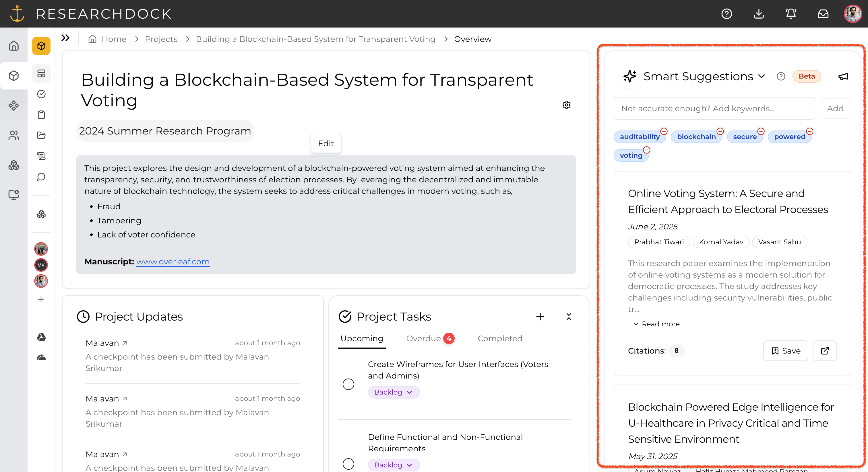Viewport: 868px width, 472px height.
Task: Open Google Drive integration icon
Action: (41, 337)
